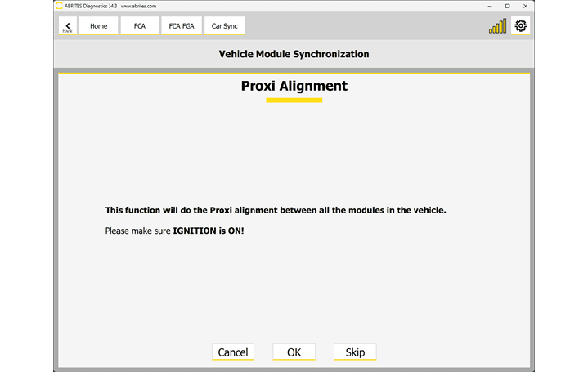Click the yellow underline below Proxi Alignment
The image size is (588, 372).
coord(294,101)
